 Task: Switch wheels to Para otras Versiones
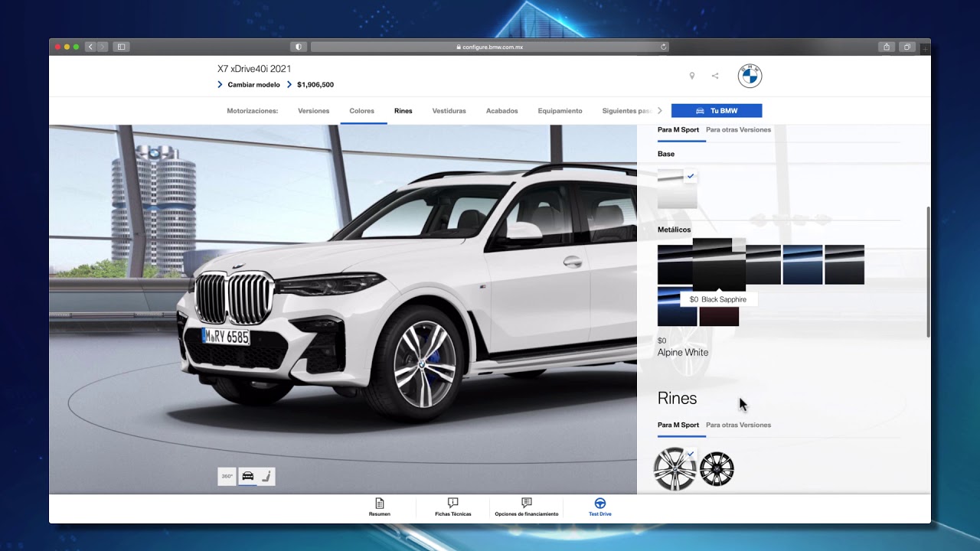point(739,425)
